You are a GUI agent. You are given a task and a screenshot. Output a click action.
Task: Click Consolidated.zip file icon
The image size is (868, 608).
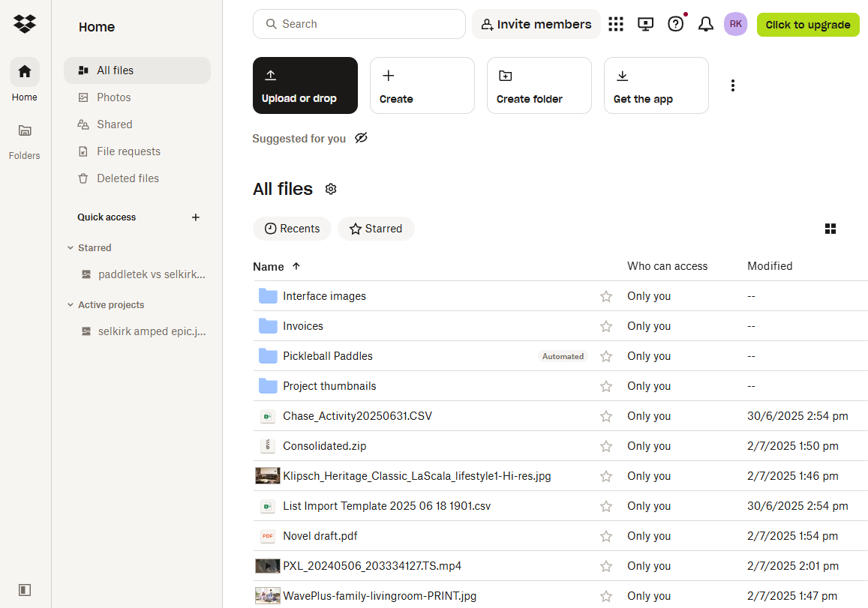(268, 445)
